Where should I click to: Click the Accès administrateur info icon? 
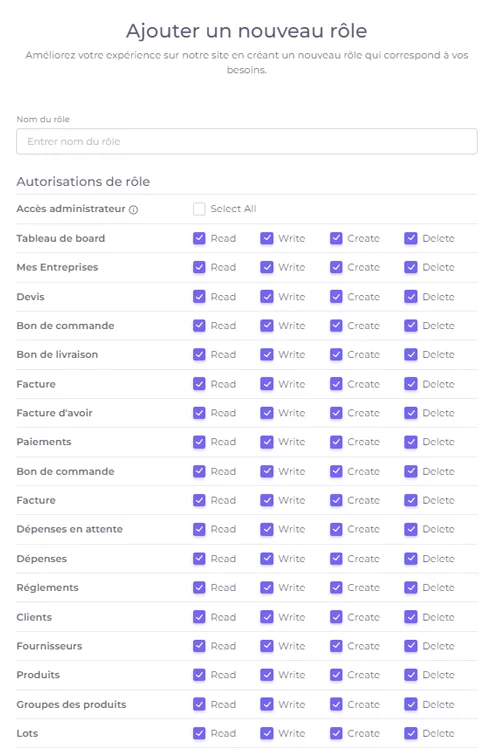(x=134, y=210)
